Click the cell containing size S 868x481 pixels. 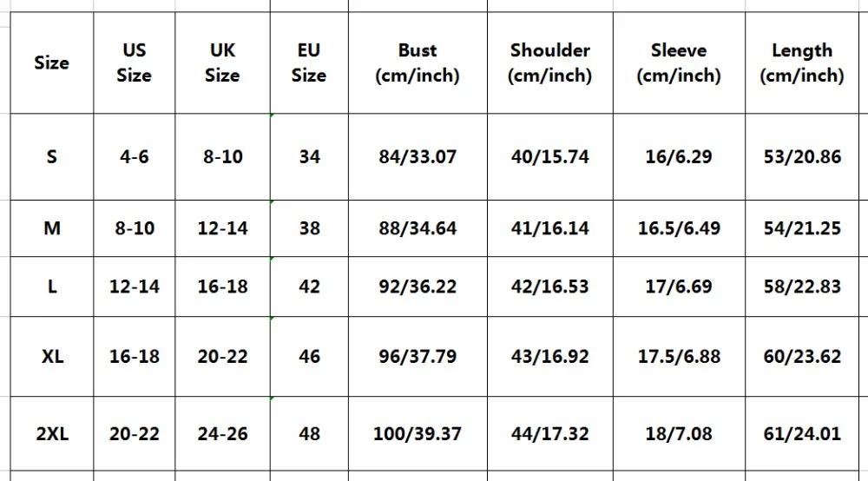click(52, 157)
